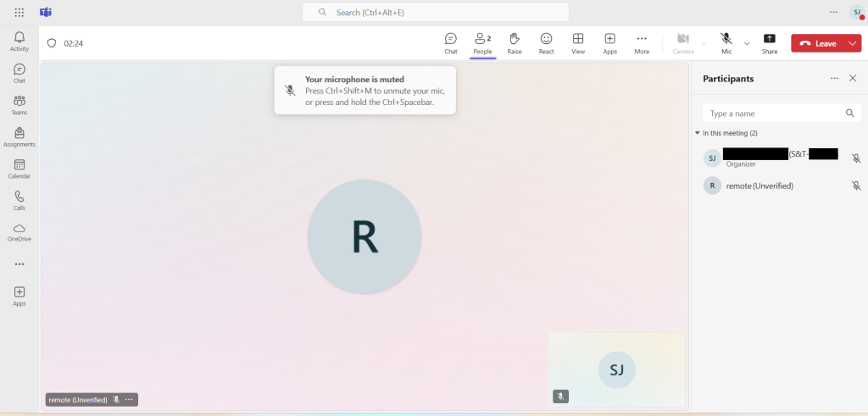Open the More actions menu in toolbar
Image resolution: width=868 pixels, height=416 pixels.
point(642,42)
